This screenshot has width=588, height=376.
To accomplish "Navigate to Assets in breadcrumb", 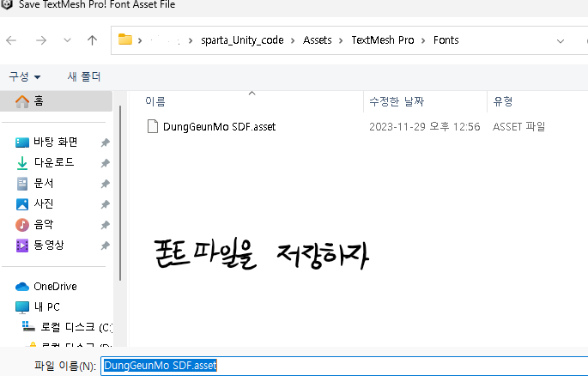I will point(318,40).
